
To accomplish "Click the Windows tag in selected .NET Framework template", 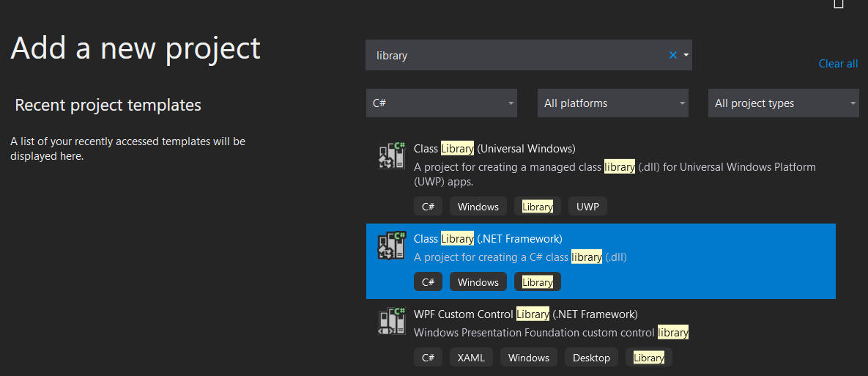I will [x=478, y=282].
